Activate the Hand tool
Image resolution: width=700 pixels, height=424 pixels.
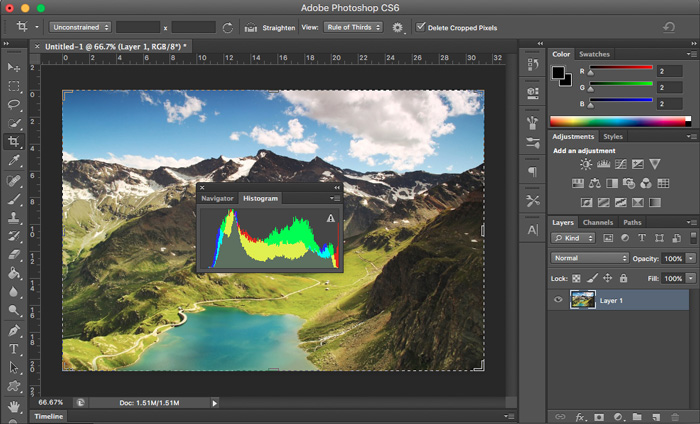pyautogui.click(x=14, y=405)
